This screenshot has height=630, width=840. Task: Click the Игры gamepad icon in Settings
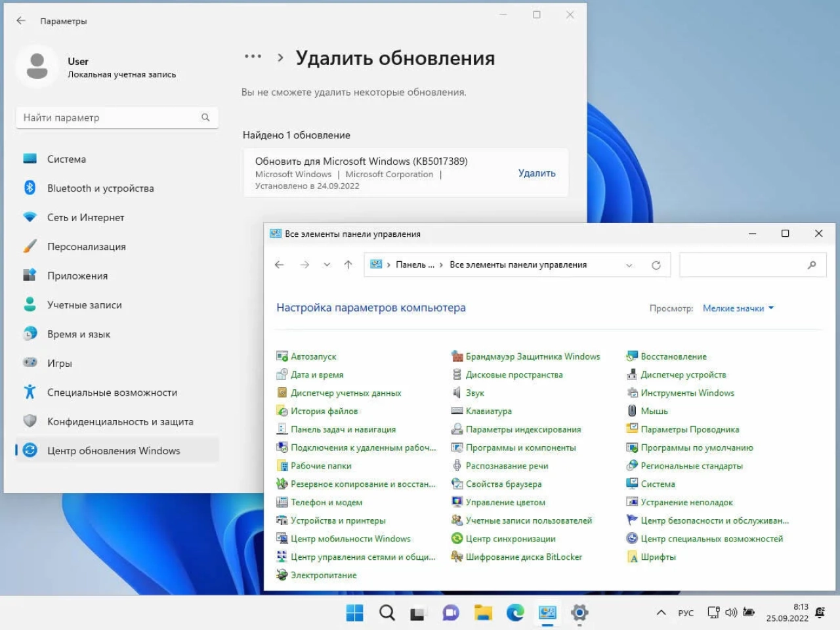tap(30, 362)
